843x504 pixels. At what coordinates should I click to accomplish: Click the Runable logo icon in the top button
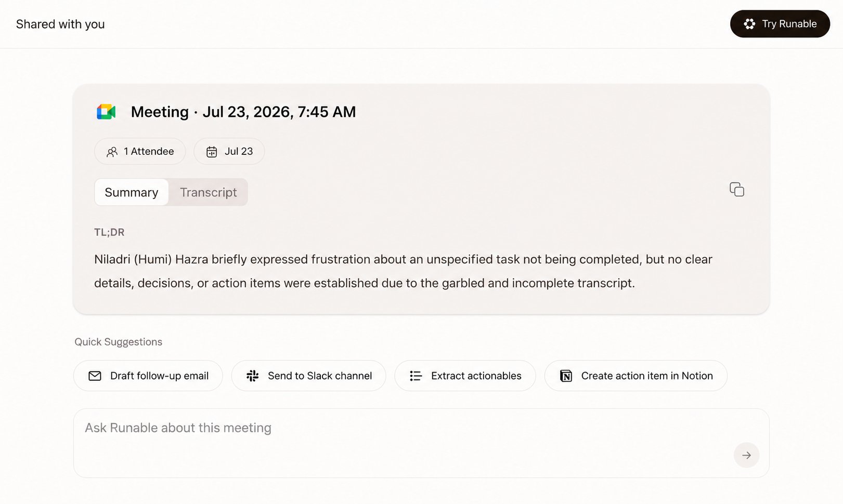tap(749, 24)
